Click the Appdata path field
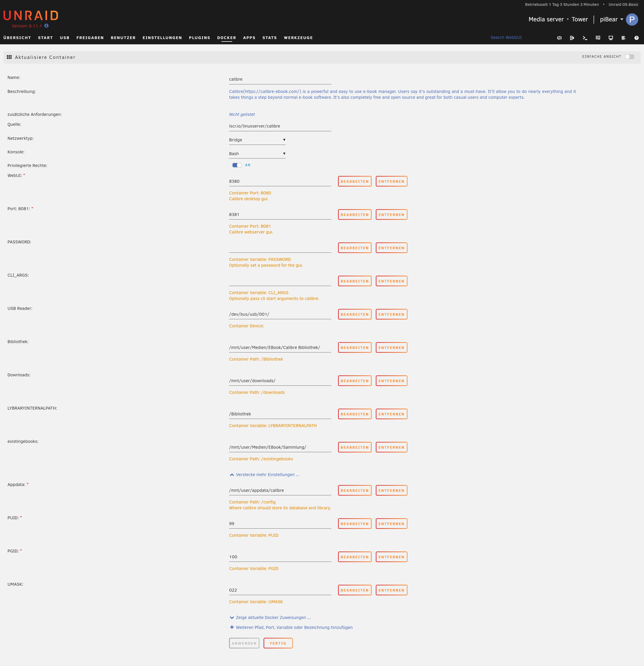The width and height of the screenshot is (644, 666). tap(280, 490)
